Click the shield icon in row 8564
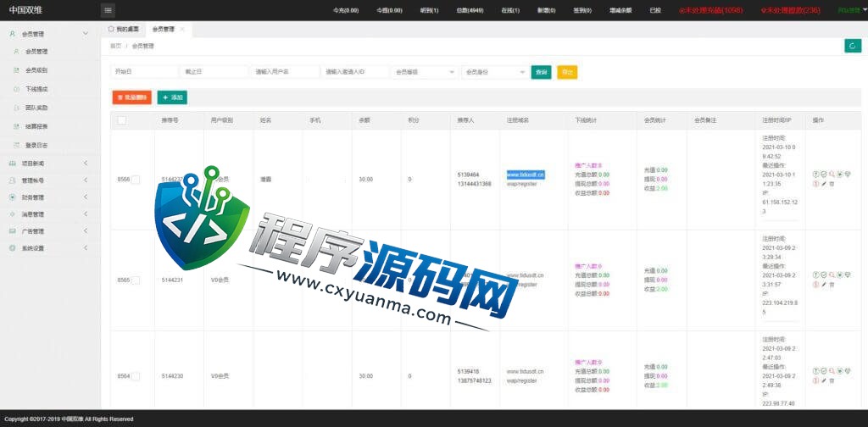 [848, 370]
